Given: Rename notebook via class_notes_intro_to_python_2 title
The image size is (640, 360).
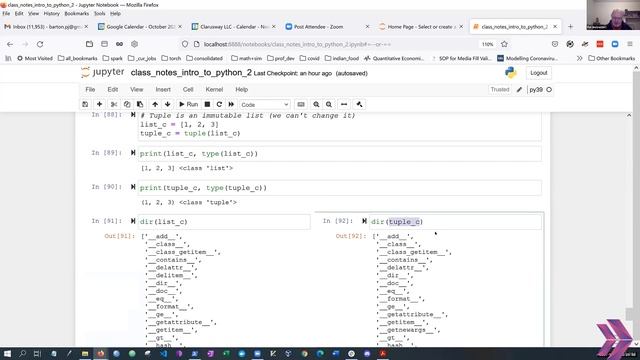Looking at the screenshot, I should tap(191, 73).
